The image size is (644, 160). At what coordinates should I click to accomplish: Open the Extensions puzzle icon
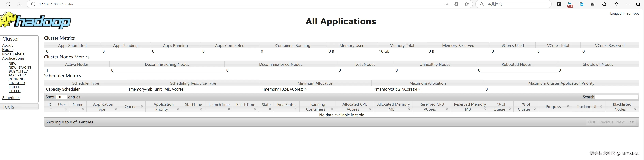point(604,4)
